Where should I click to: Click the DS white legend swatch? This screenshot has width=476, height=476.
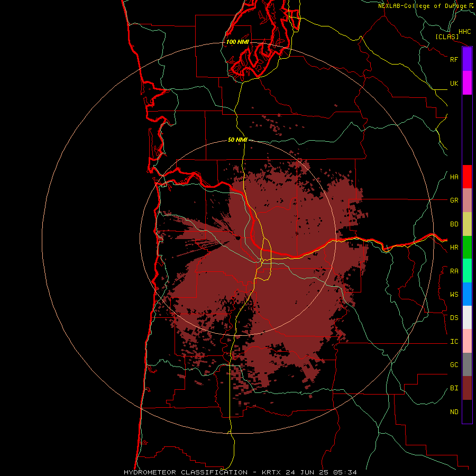pyautogui.click(x=467, y=317)
